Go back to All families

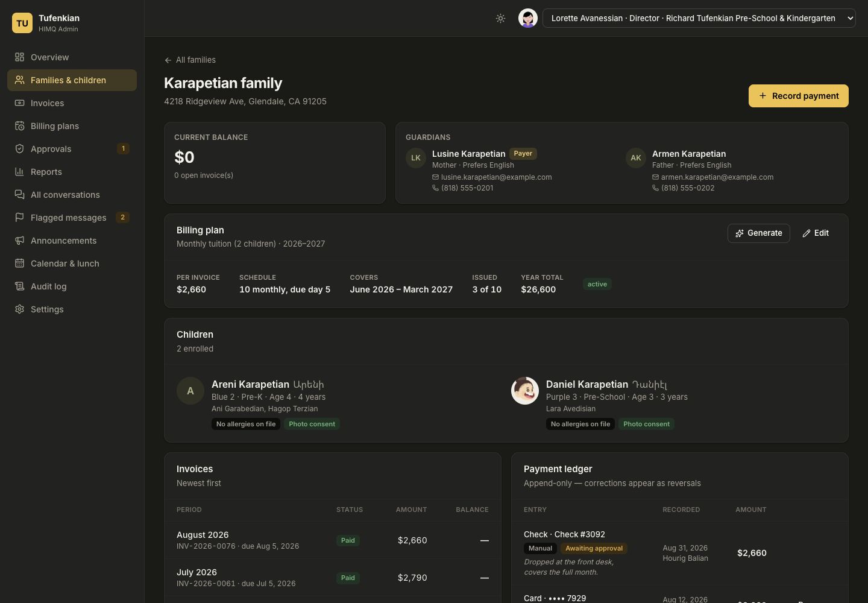[190, 60]
